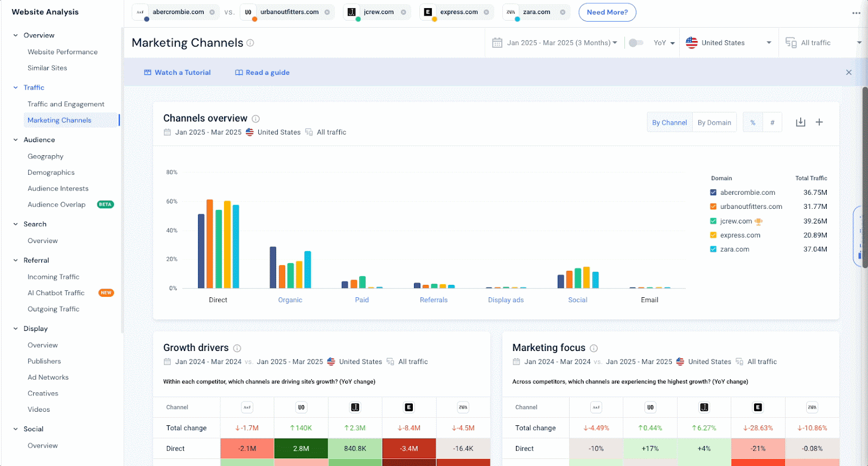Screen dimensions: 868x466
Task: Collapse the Traffic sidebar section
Action: [16, 87]
